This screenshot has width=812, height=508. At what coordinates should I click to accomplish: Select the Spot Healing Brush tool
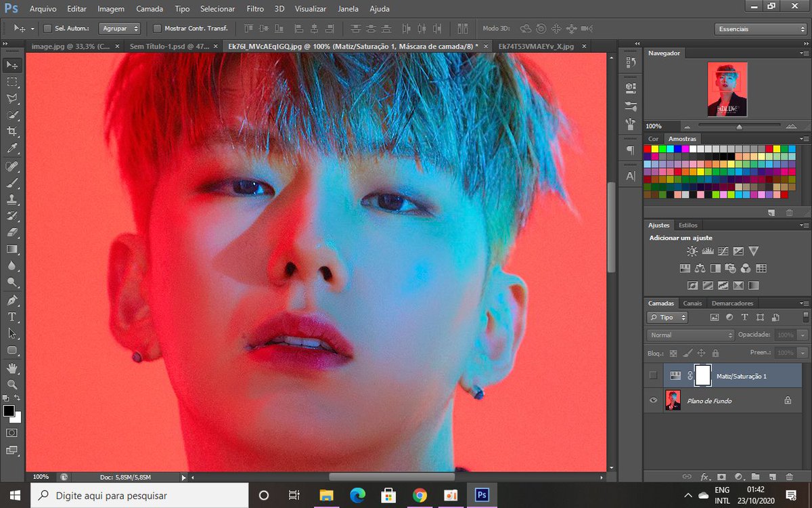pos(12,166)
